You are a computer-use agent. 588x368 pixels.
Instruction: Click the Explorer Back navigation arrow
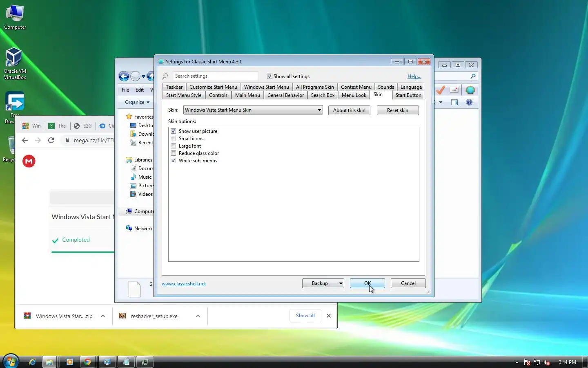(124, 76)
